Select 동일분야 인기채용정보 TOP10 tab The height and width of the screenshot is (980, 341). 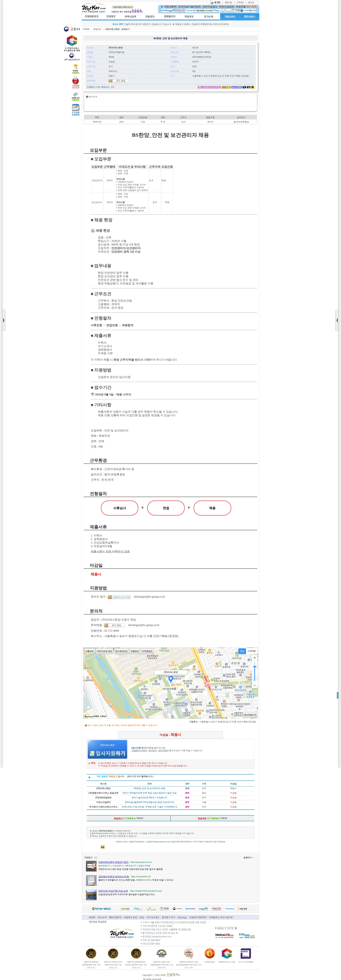point(128,818)
